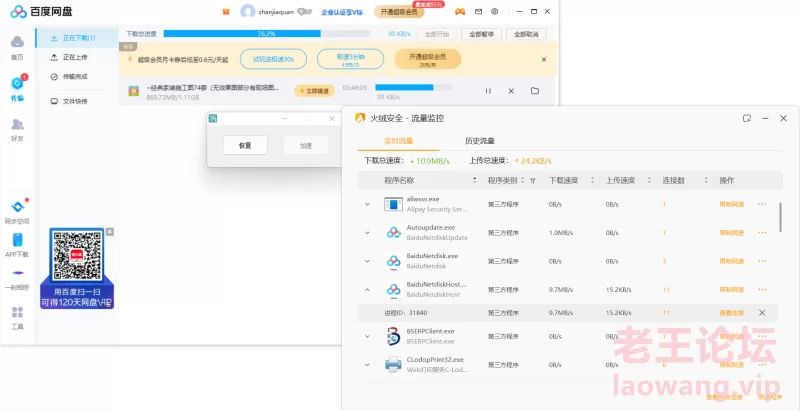Switch to the 实时流量 tab in Huorong

[x=398, y=141]
